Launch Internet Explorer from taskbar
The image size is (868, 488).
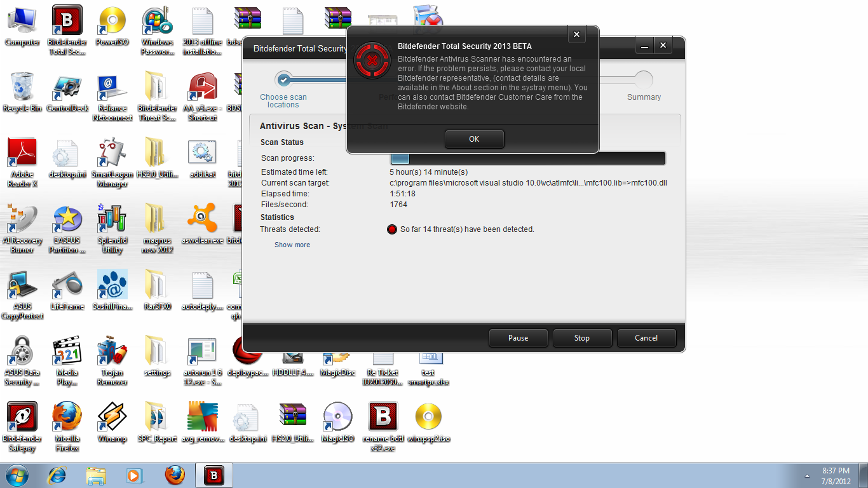(x=57, y=475)
